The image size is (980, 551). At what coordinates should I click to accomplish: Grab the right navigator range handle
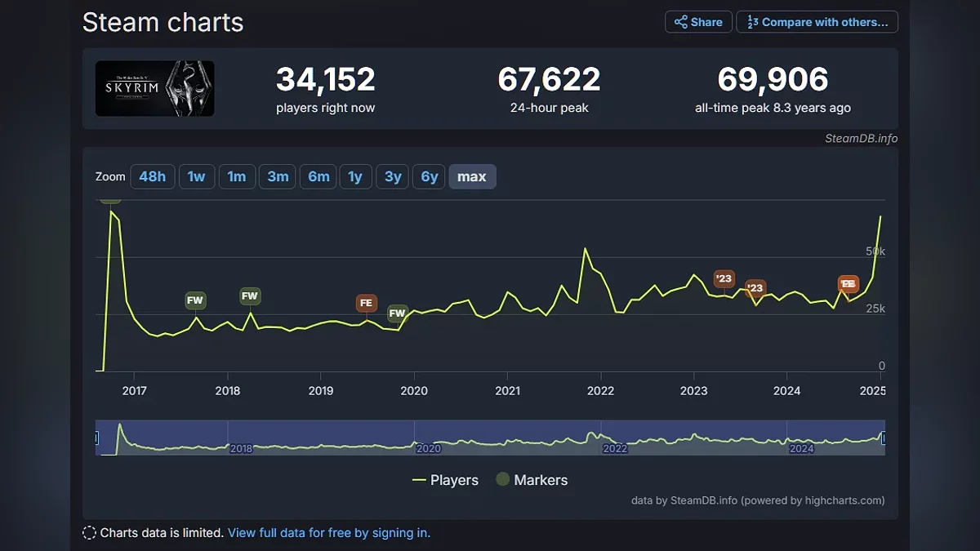pos(884,438)
